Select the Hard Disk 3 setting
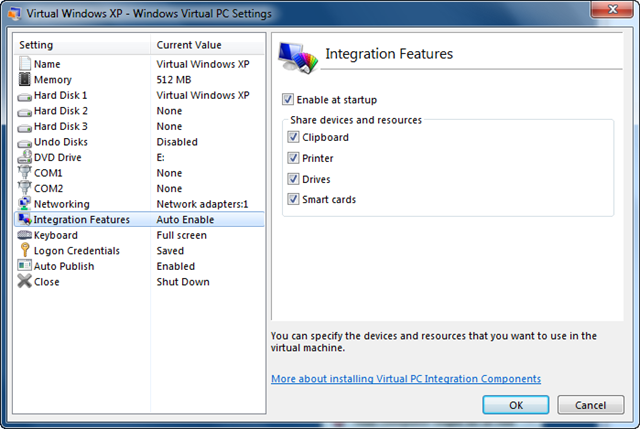 139,126
